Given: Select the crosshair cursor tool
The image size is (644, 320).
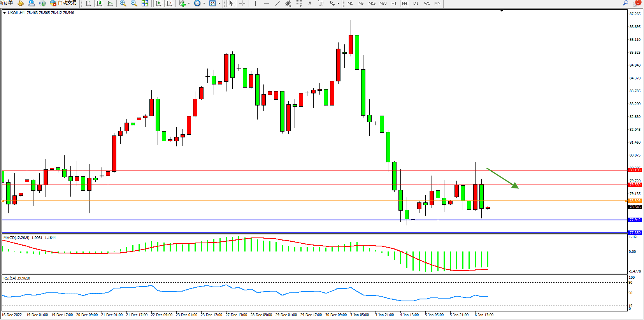Looking at the screenshot, I should (242, 4).
